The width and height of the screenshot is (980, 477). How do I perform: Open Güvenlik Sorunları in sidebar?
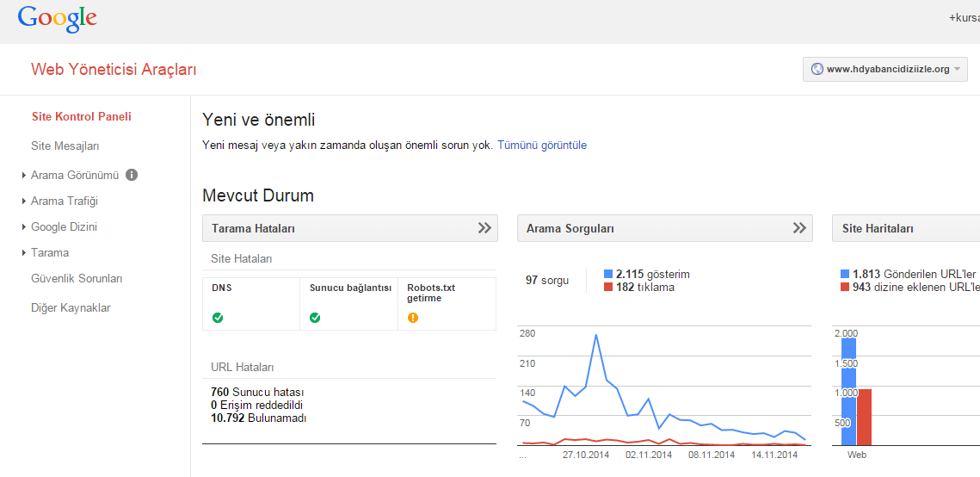pyautogui.click(x=77, y=279)
